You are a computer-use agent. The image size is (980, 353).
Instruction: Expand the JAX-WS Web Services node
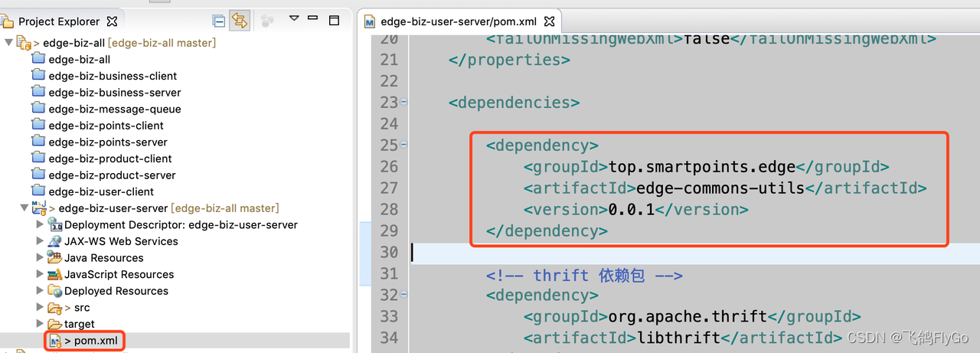(x=41, y=240)
